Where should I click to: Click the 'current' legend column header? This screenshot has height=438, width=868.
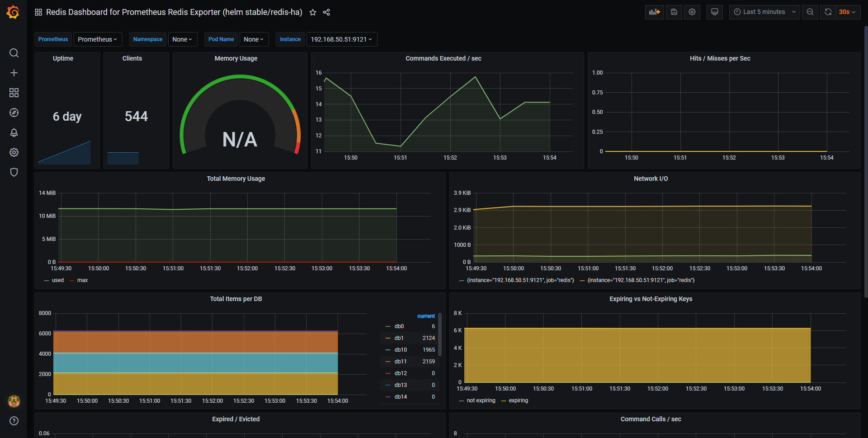pyautogui.click(x=426, y=316)
